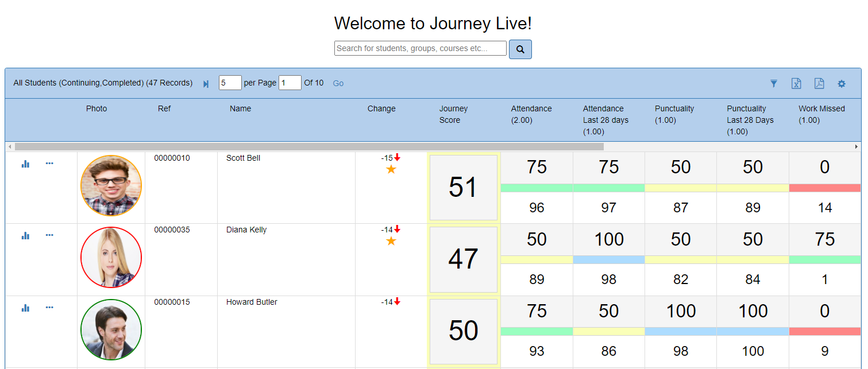
Task: Open Howard Butler's photo
Action: [x=111, y=330]
